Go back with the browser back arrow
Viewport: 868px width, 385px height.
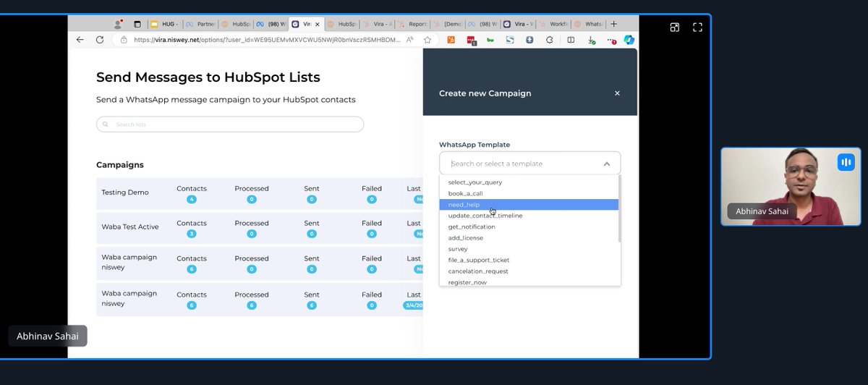[x=80, y=40]
